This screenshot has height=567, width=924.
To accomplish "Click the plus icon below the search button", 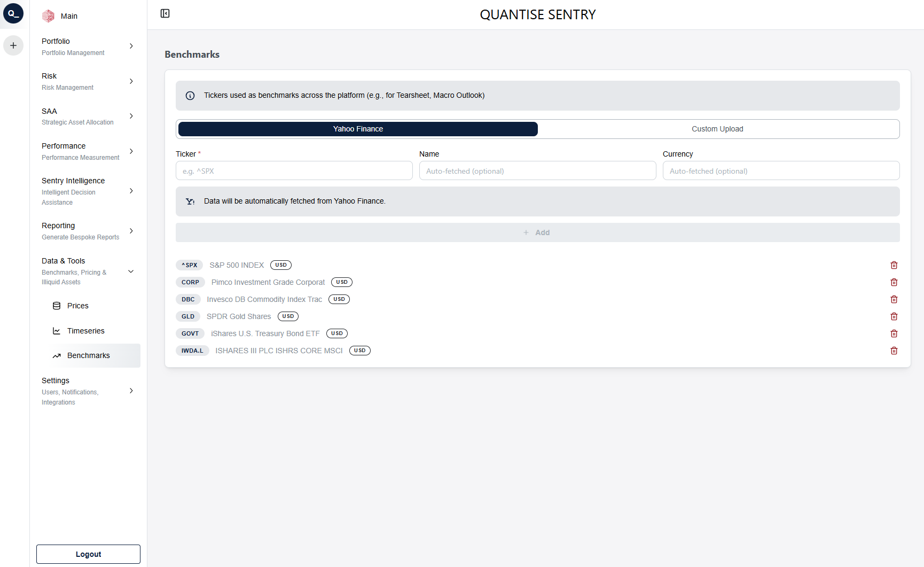I will (13, 45).
